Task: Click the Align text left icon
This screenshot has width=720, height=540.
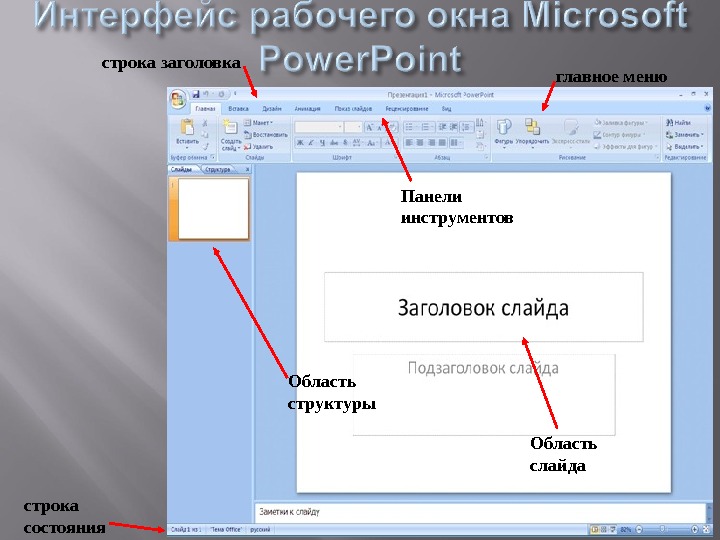Action: [409, 143]
